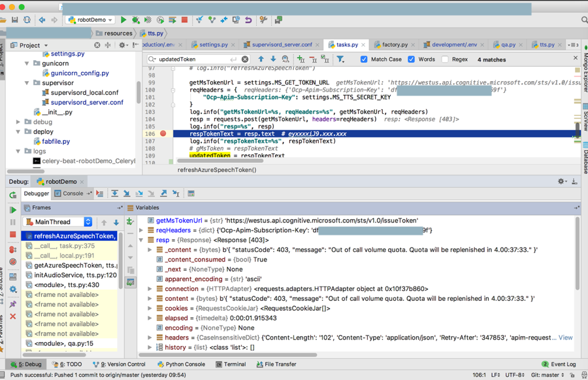
Task: Click the red breakpoint on line 106
Action: (163, 133)
